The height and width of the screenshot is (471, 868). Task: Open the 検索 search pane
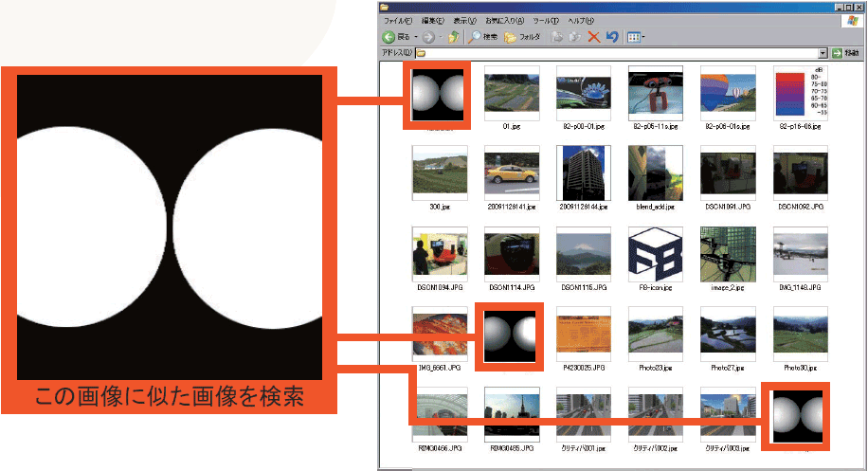(x=482, y=37)
